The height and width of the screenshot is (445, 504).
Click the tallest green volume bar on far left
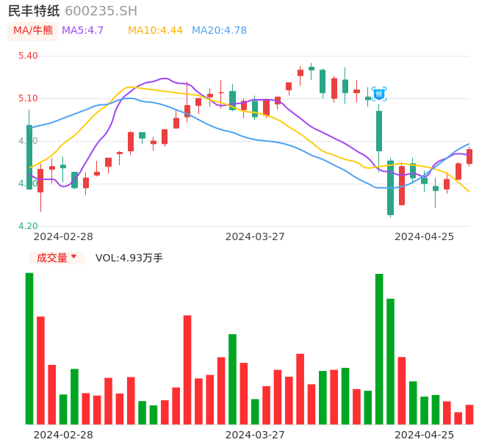29,349
